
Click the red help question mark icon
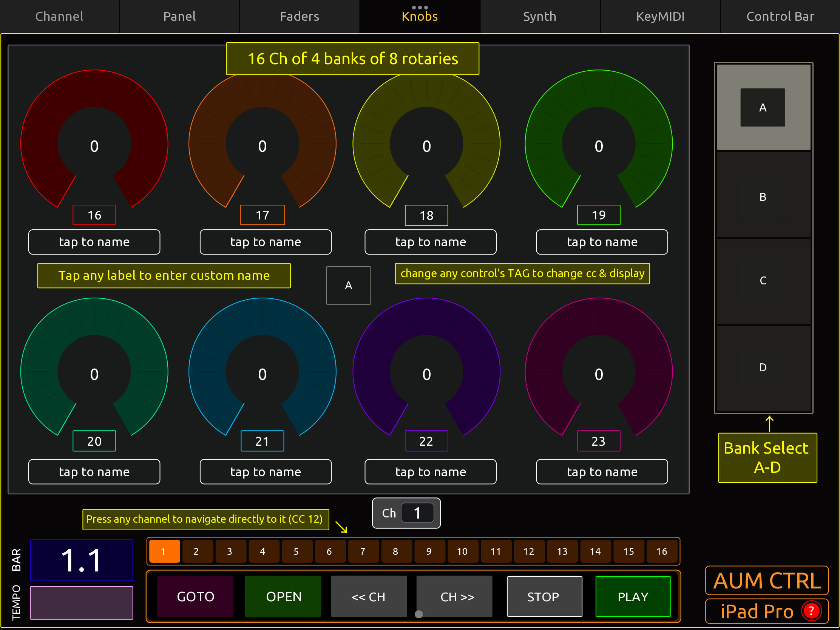tap(811, 611)
